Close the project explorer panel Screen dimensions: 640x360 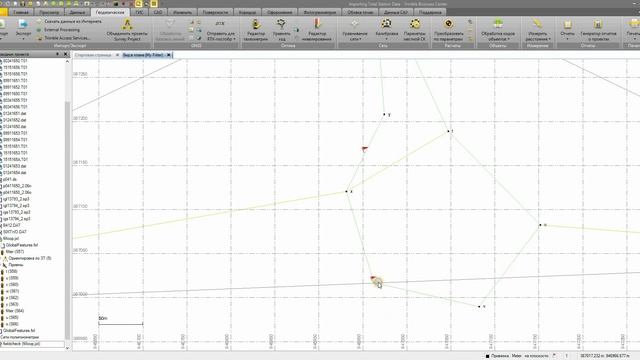[66, 54]
